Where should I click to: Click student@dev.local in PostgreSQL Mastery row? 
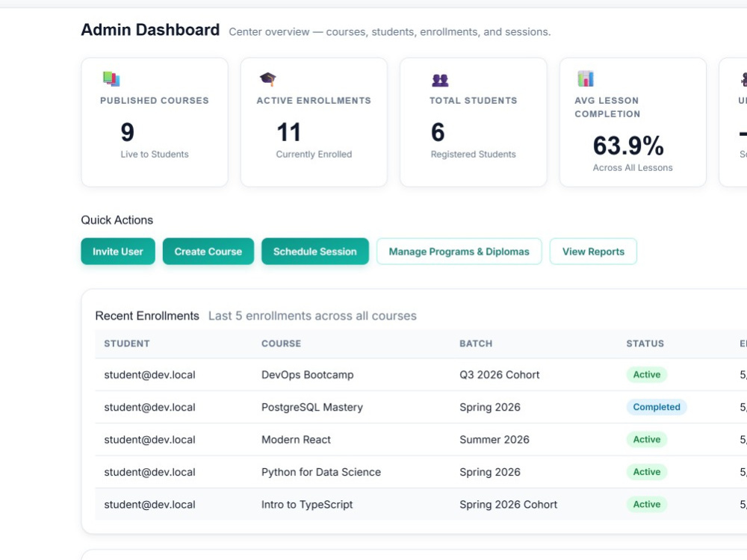click(x=149, y=407)
